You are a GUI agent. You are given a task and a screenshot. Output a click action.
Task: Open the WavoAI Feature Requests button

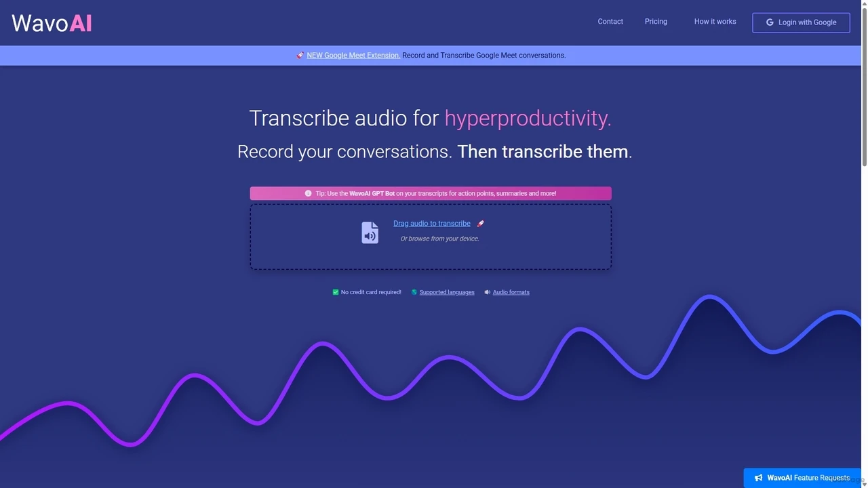(x=802, y=478)
